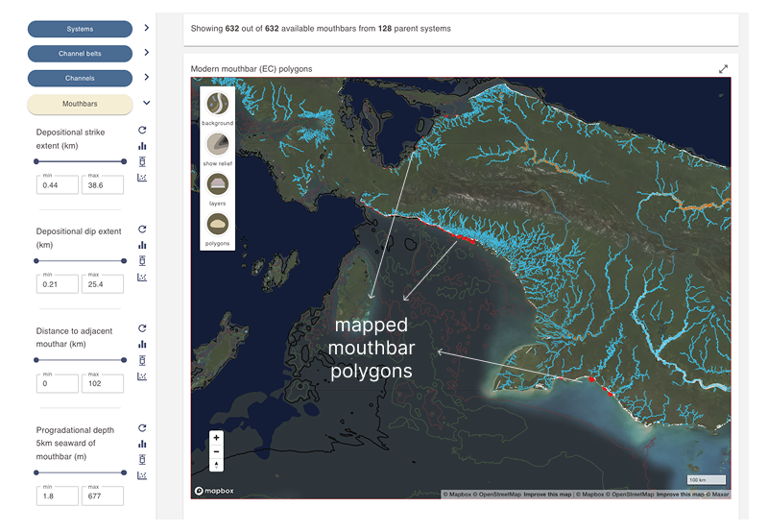This screenshot has width=768, height=532.
Task: Edit dip extent min field 0.21
Action: tap(58, 284)
